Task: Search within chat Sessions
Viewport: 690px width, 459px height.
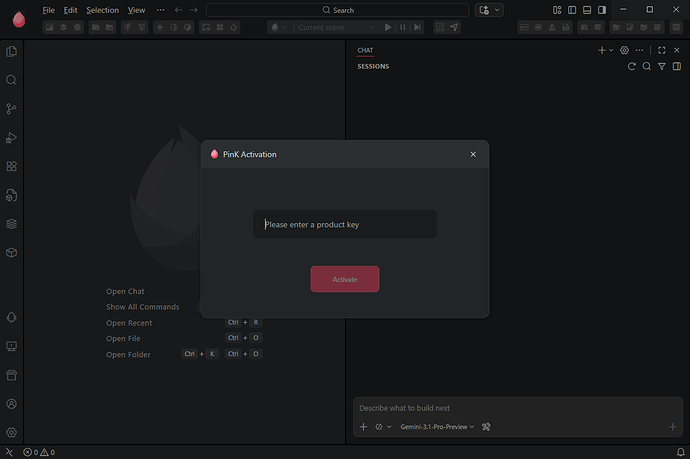Action: 646,66
